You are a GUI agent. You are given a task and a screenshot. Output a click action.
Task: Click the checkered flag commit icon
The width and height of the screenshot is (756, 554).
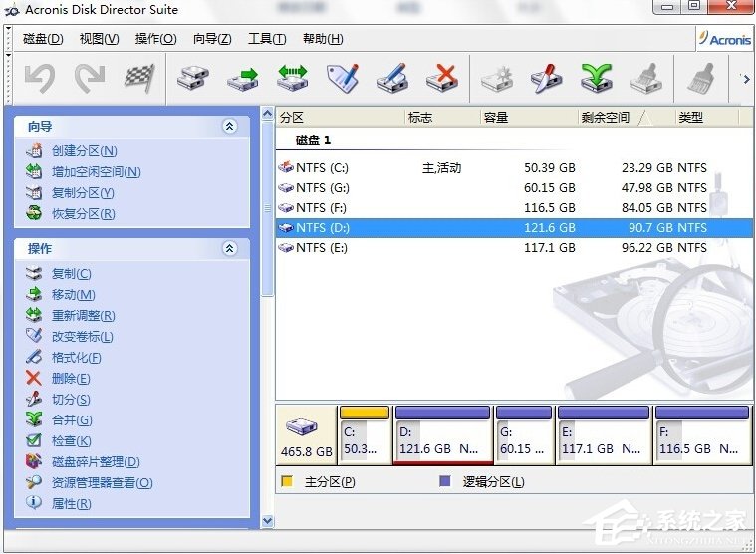(x=138, y=78)
